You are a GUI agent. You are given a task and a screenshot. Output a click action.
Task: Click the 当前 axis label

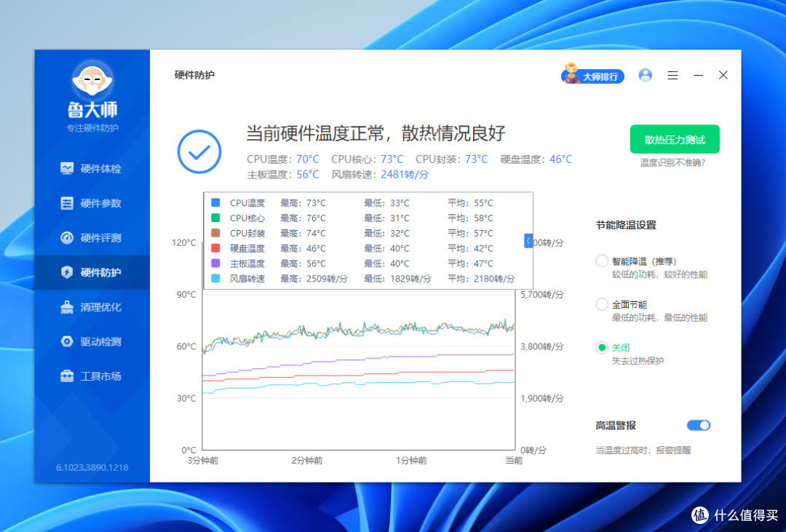click(514, 460)
